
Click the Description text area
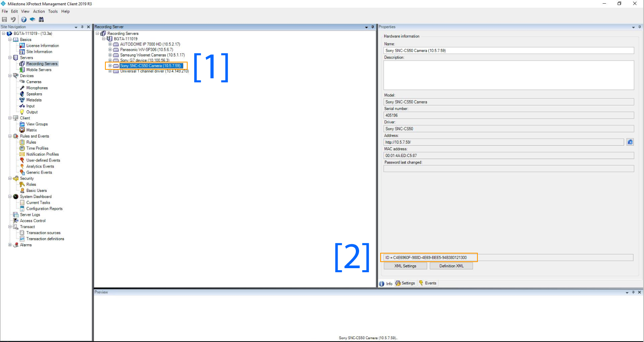coord(509,75)
